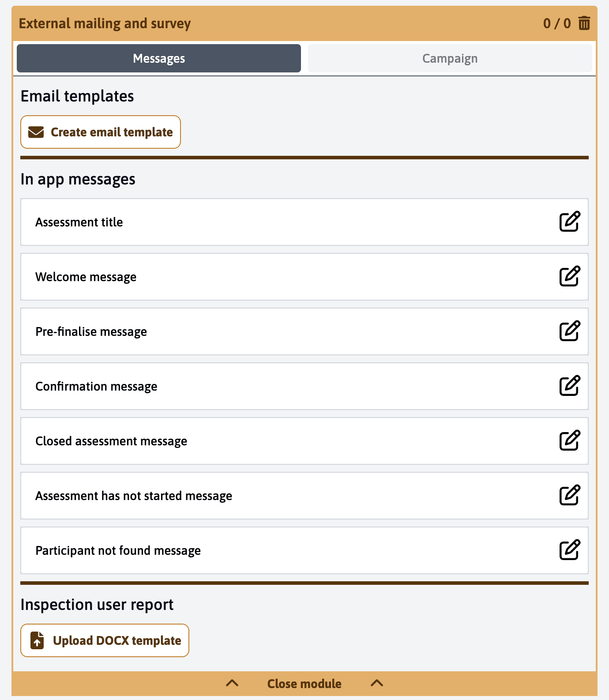Switch to the Messages tab

pyautogui.click(x=159, y=58)
